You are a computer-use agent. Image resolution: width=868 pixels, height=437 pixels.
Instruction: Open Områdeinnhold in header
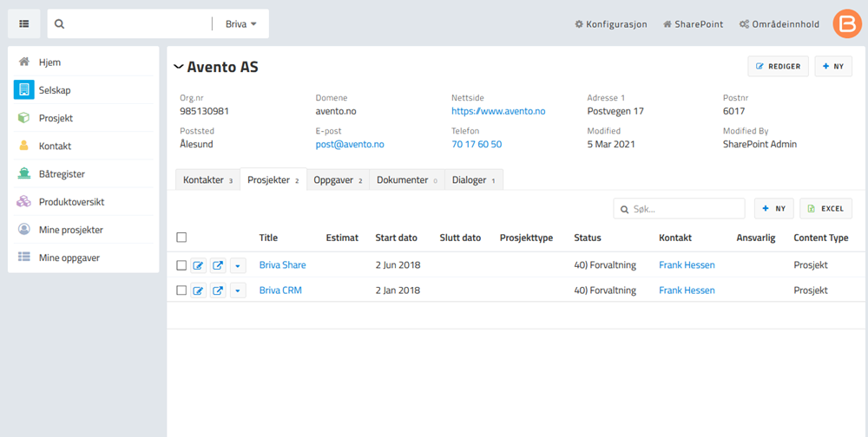coord(779,24)
